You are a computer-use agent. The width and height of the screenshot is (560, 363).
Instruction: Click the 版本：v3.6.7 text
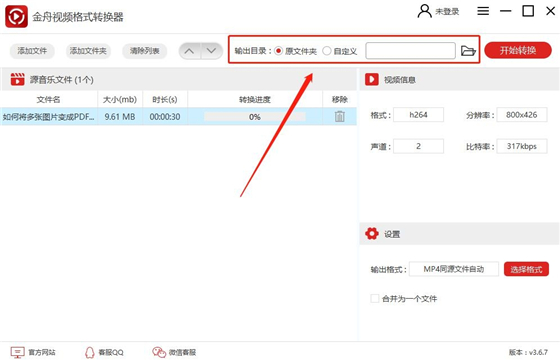point(528,352)
